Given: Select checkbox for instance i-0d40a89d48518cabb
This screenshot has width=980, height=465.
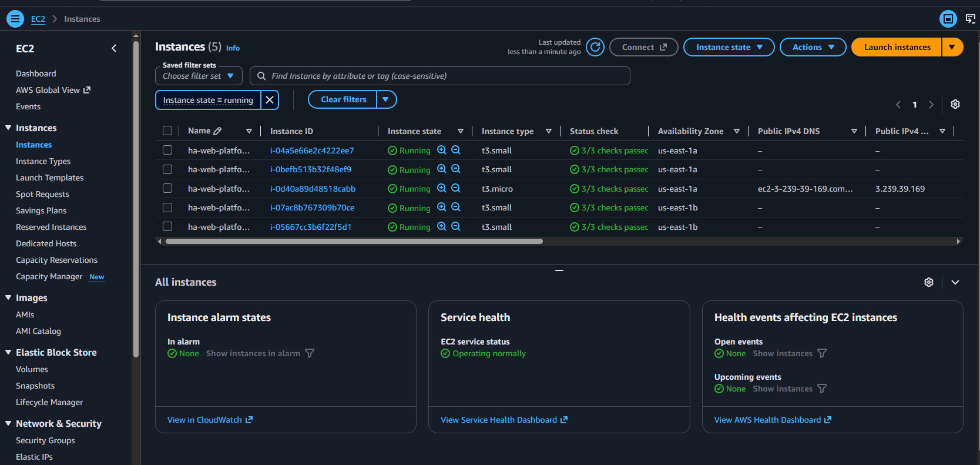Looking at the screenshot, I should [167, 189].
